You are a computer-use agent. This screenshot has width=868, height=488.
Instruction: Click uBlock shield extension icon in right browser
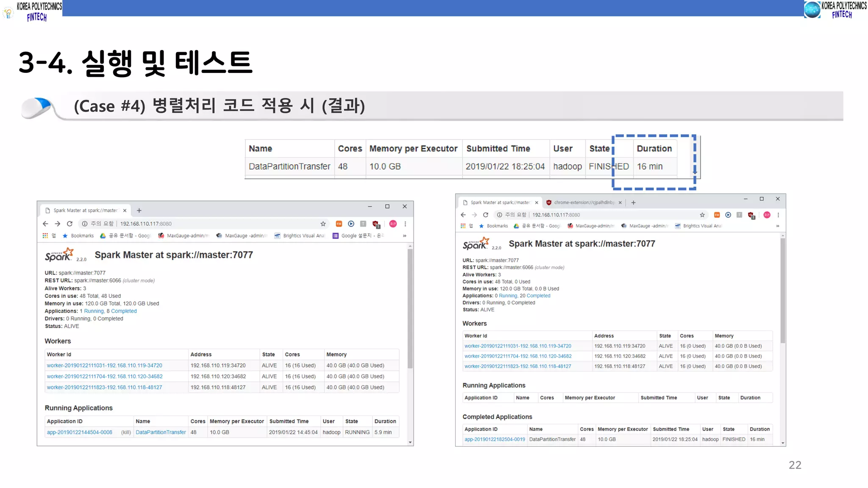tap(751, 215)
